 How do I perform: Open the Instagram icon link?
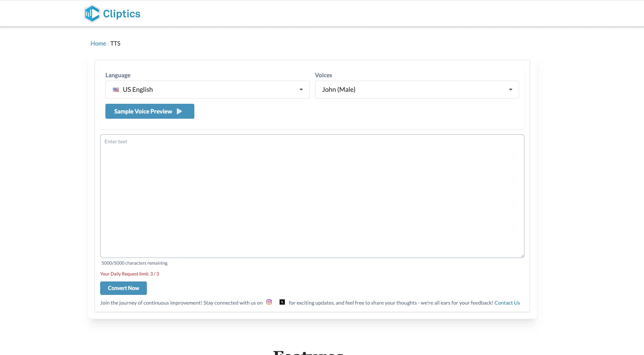click(269, 302)
